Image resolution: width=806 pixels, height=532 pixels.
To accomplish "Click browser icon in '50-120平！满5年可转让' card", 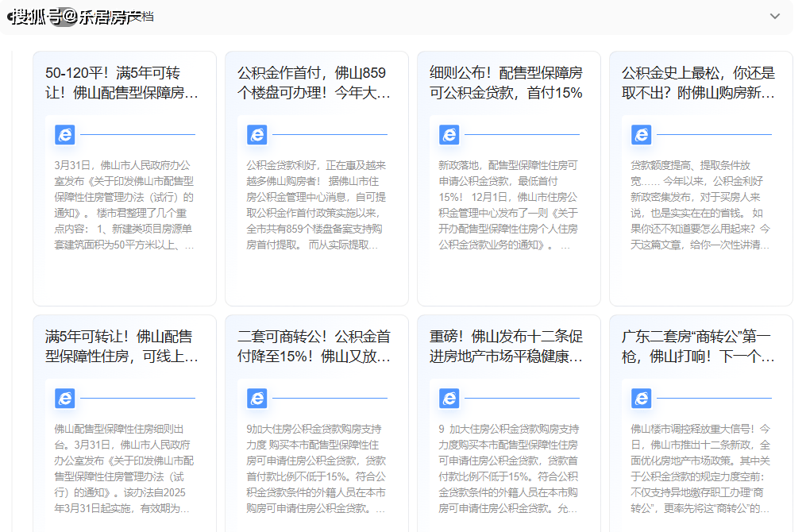I will [65, 135].
